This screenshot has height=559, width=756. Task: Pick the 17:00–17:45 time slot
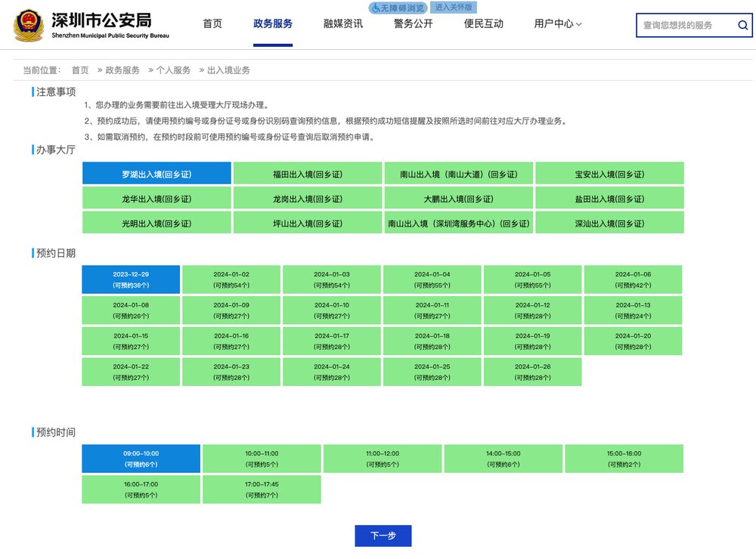tap(261, 489)
